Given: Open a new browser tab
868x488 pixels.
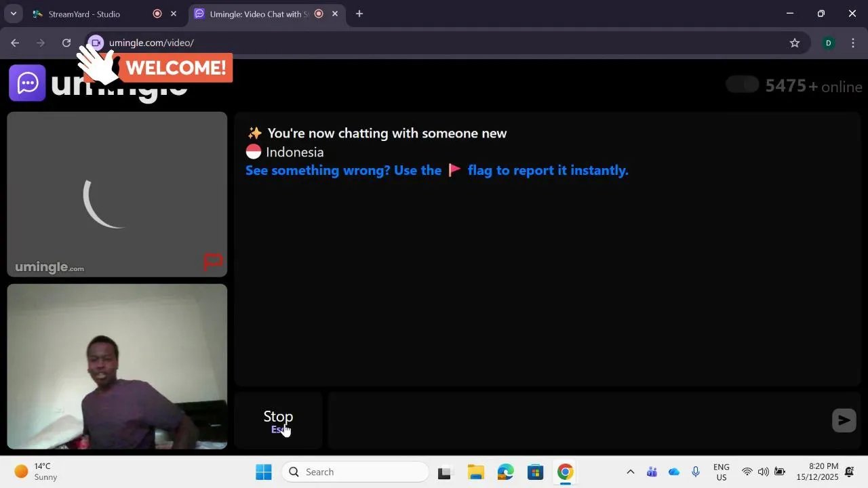Looking at the screenshot, I should coord(359,14).
